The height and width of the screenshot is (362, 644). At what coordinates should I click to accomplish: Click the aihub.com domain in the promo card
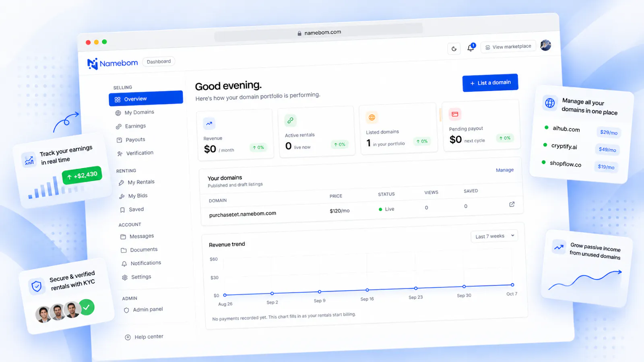566,129
